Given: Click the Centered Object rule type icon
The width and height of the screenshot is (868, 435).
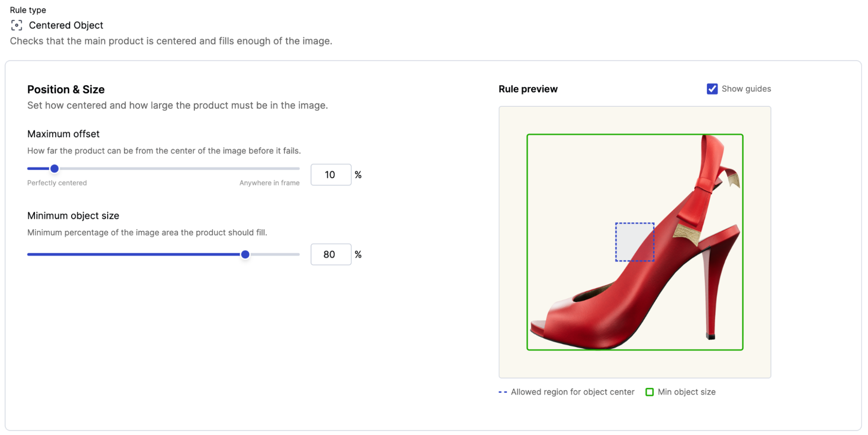Looking at the screenshot, I should coord(16,25).
